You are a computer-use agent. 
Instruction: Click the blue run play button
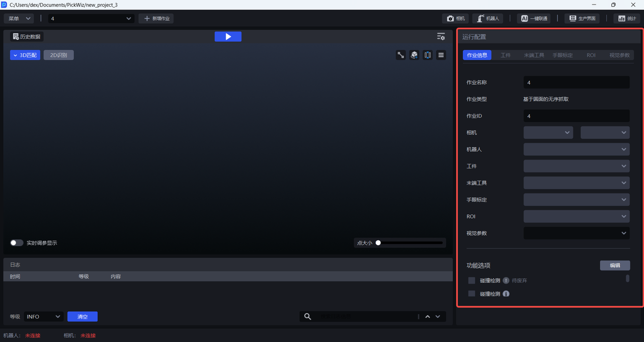click(x=228, y=37)
